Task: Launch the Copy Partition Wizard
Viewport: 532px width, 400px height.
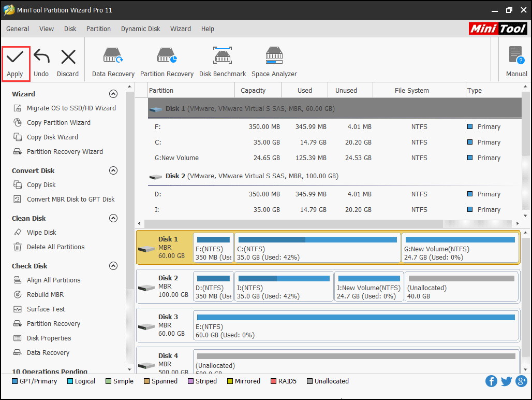Action: click(x=52, y=123)
